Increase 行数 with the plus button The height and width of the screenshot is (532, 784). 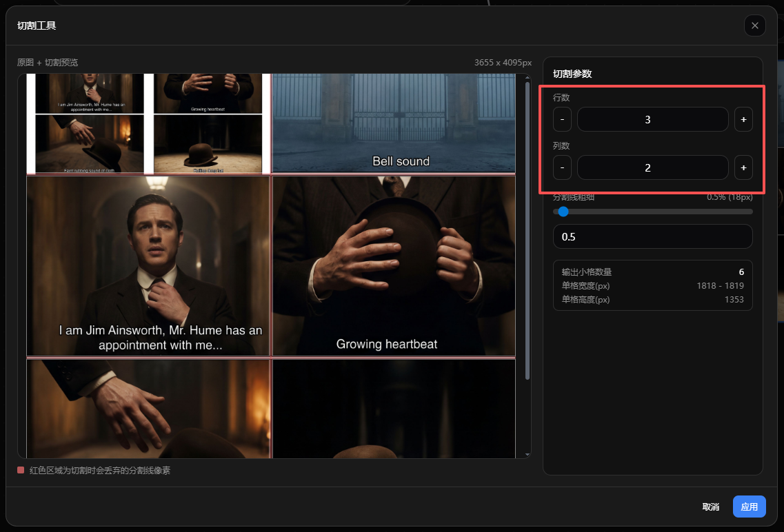743,119
